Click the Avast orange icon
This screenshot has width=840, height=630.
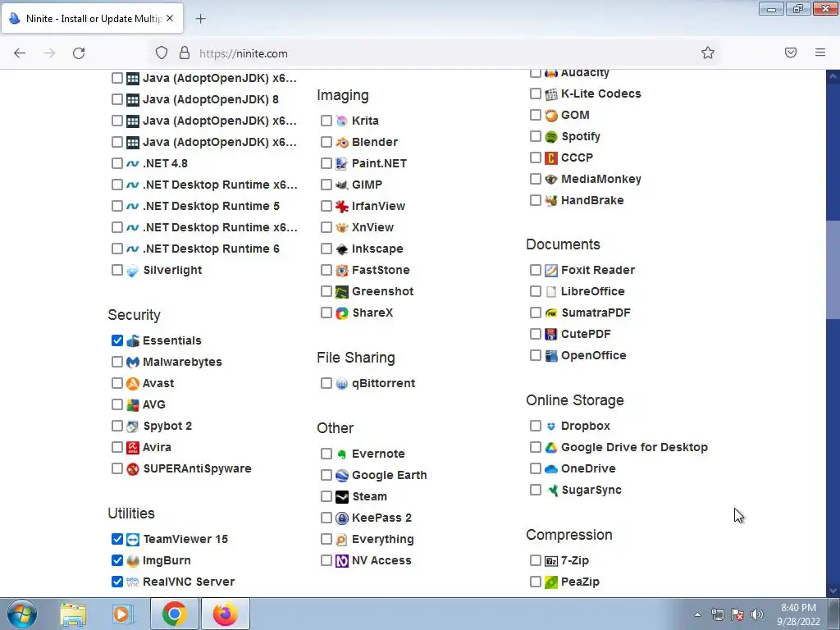[x=133, y=384]
